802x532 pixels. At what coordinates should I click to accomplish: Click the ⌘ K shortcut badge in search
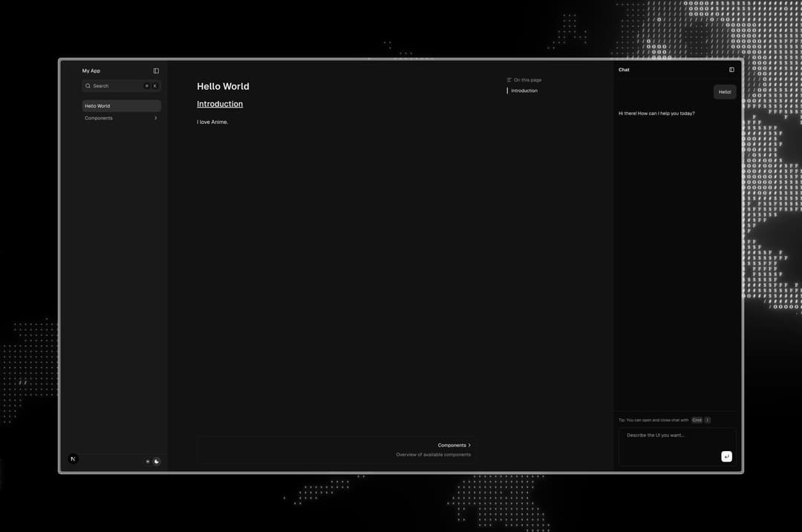151,86
